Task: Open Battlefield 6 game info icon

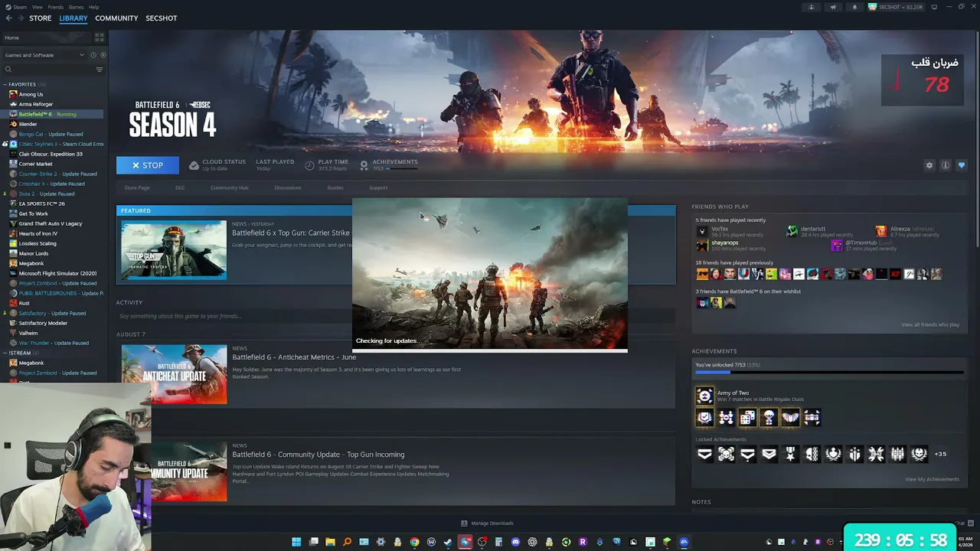Action: tap(946, 165)
